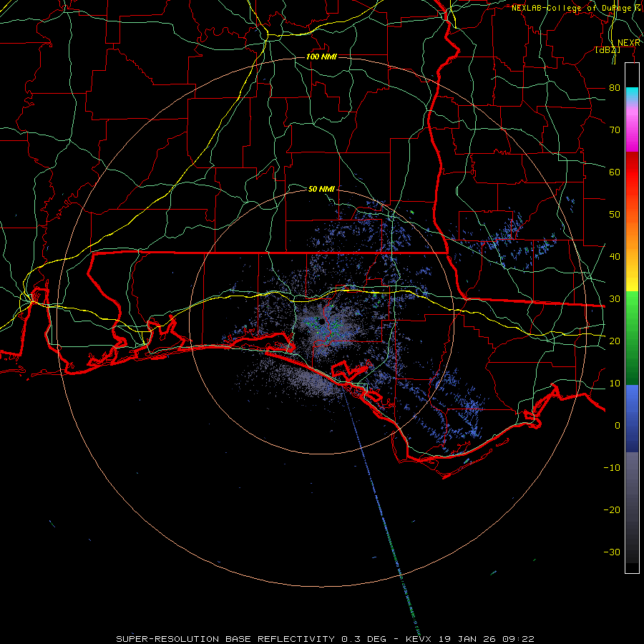Select the 40 value on the dBZ scale
This screenshot has width=644, height=644.
tap(615, 257)
